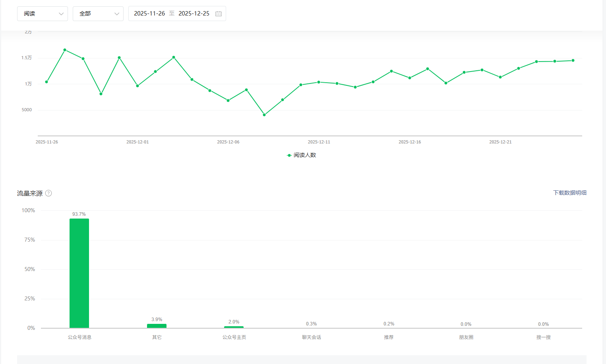Click the first data point for 2025-11-26

pos(46,82)
